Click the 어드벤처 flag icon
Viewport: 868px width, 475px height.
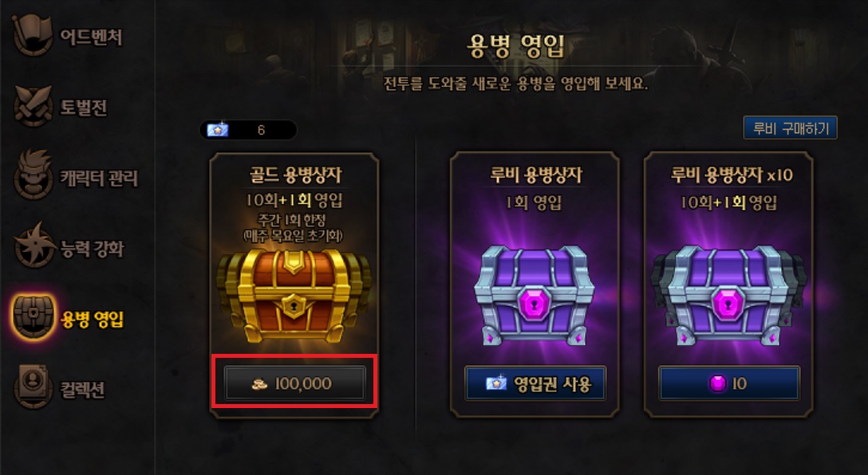[x=33, y=35]
